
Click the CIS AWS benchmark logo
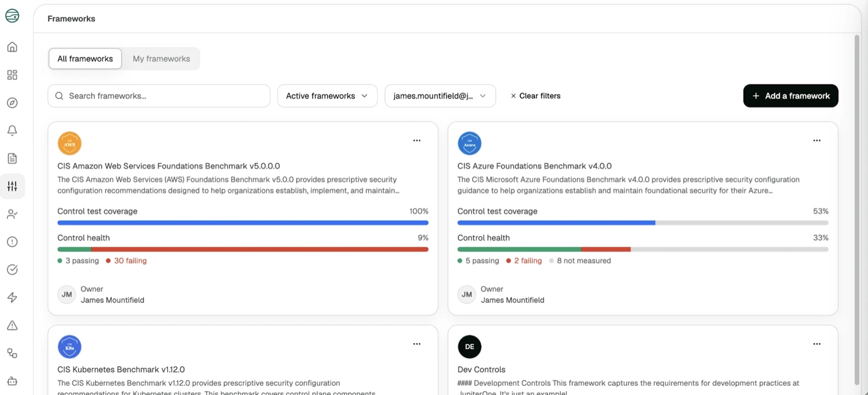tap(69, 143)
